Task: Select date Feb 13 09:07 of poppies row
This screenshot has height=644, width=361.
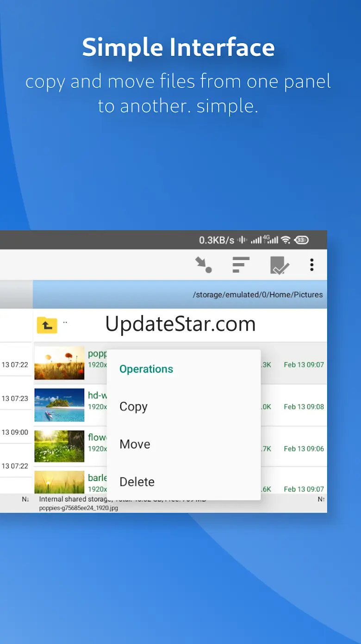Action: 304,365
